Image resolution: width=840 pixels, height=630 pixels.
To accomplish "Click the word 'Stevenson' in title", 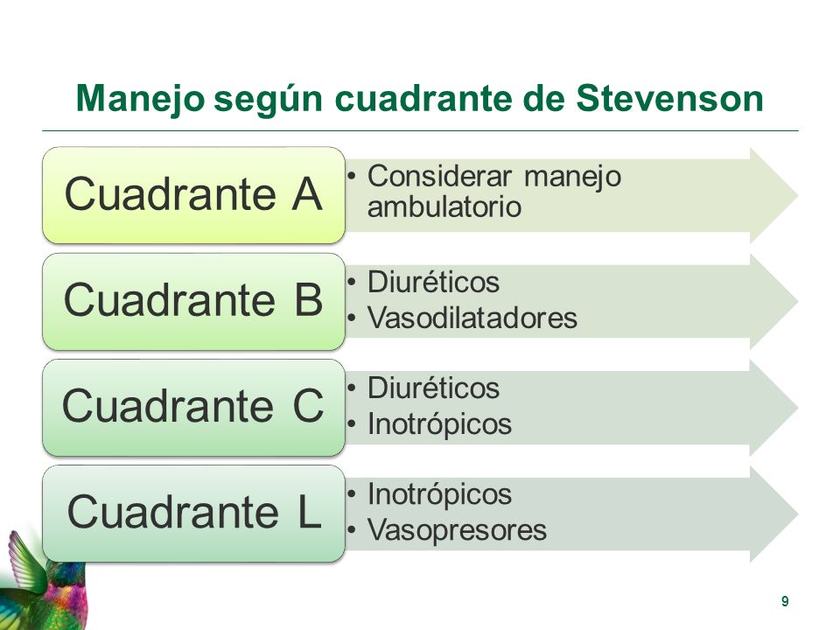I will [670, 99].
